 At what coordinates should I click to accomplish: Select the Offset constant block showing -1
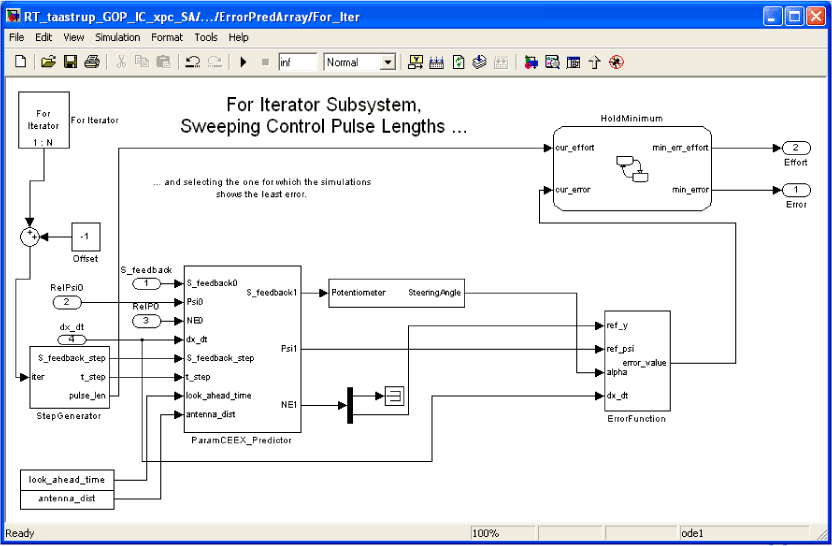click(85, 237)
